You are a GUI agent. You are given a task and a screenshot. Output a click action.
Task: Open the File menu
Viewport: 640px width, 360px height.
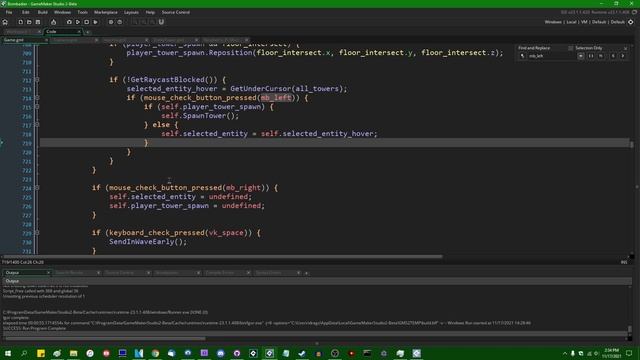[x=9, y=12]
